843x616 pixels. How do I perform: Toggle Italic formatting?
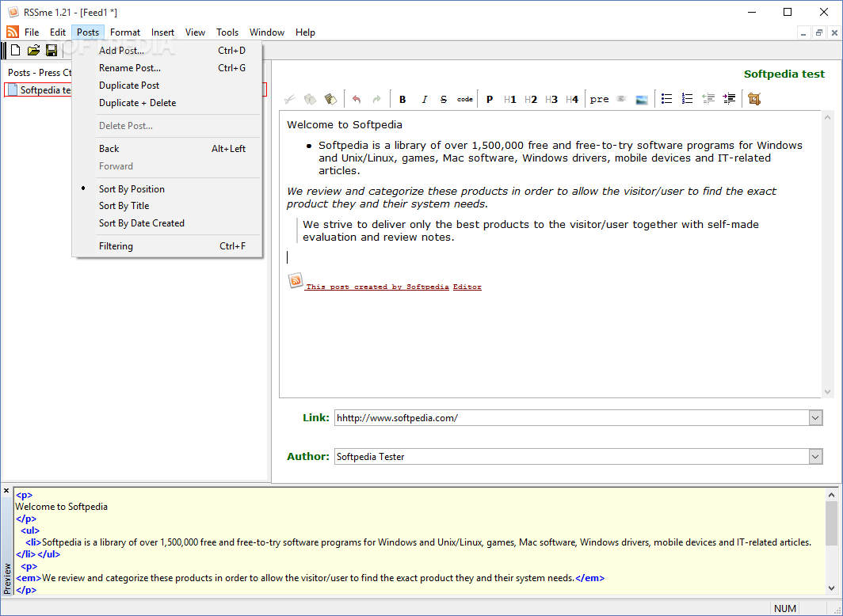point(424,99)
